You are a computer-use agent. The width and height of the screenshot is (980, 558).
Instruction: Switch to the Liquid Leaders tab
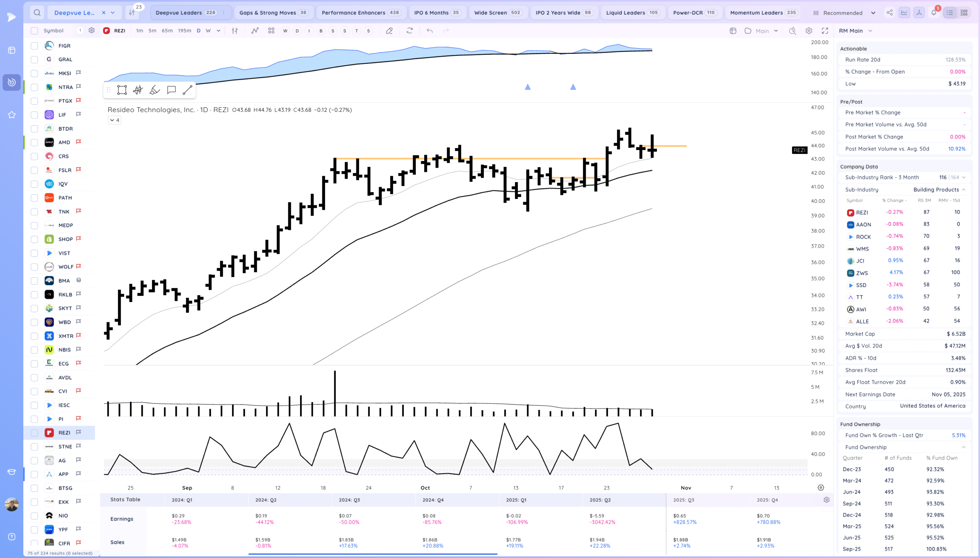[626, 13]
